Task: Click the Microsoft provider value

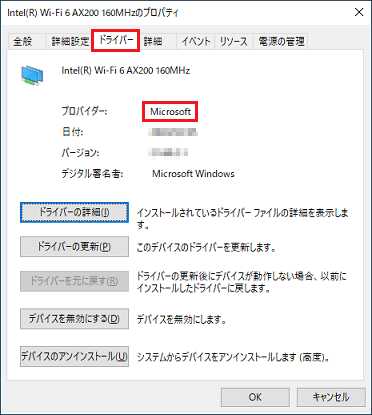Action: (x=170, y=112)
